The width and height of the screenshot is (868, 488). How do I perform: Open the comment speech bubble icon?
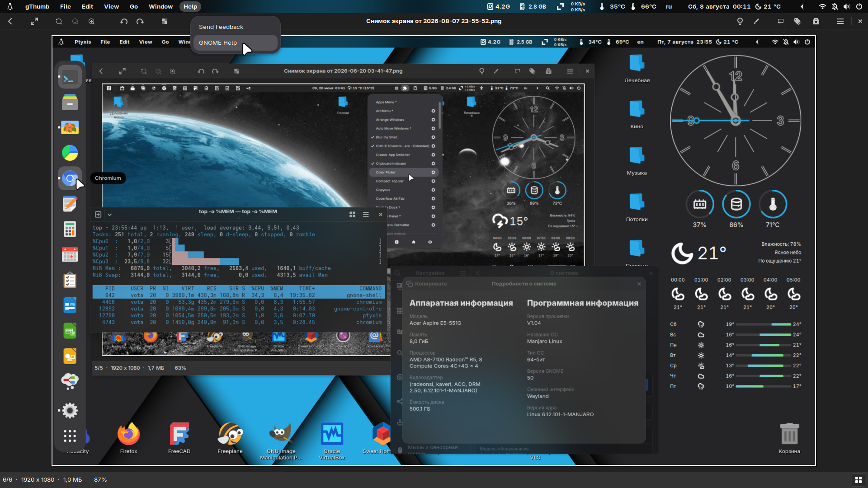coord(780,21)
